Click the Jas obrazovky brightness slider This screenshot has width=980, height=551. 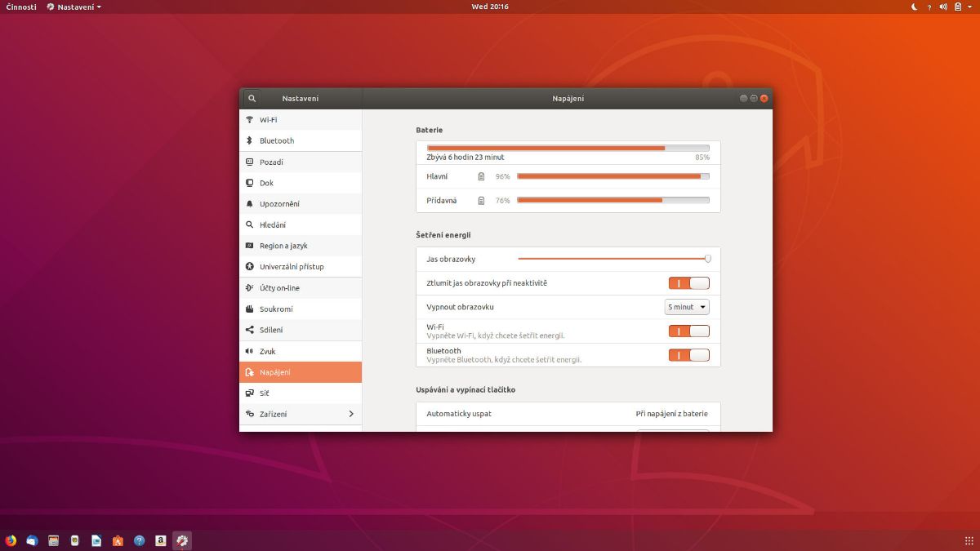612,259
